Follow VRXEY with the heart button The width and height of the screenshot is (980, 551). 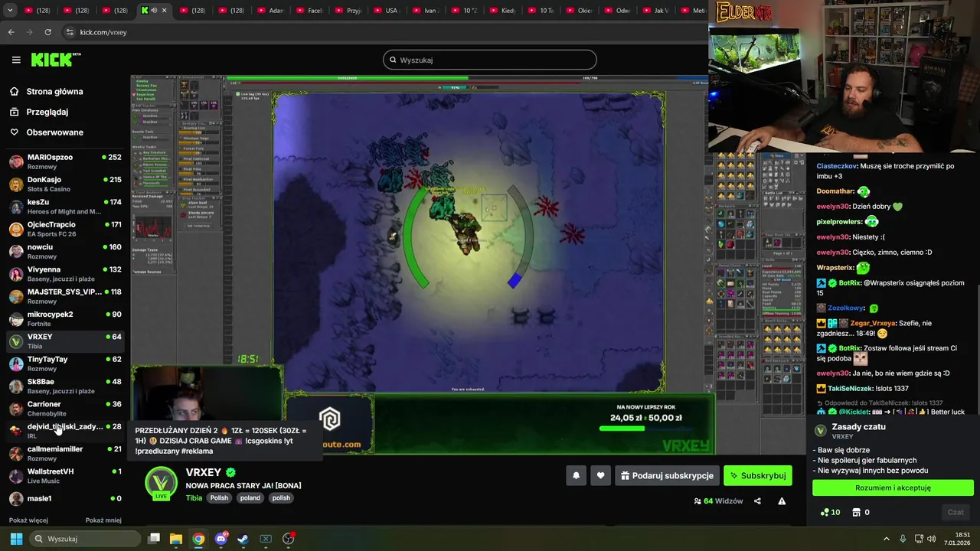click(x=600, y=476)
